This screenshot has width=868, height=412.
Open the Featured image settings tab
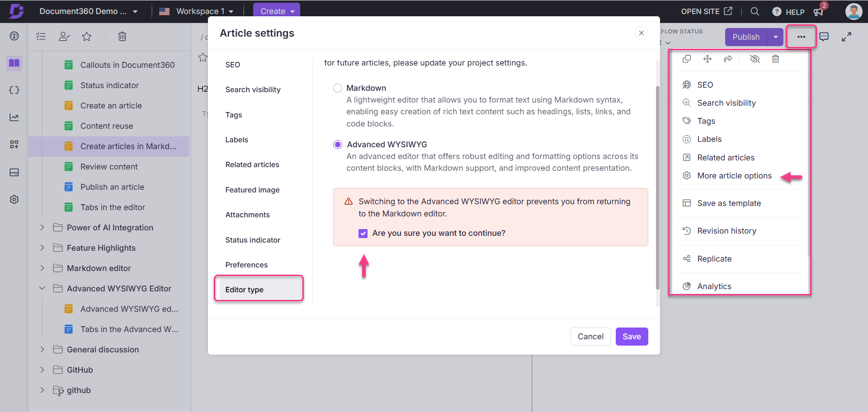[253, 190]
